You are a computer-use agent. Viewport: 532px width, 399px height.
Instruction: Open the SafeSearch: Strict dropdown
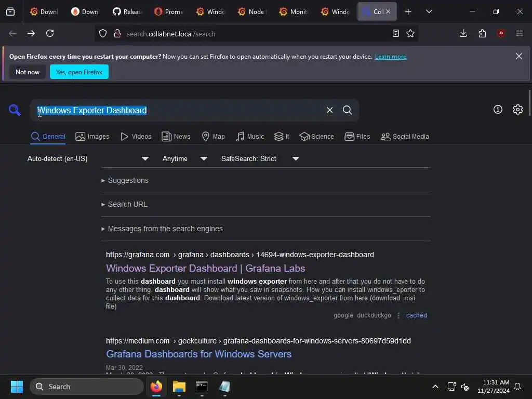click(x=260, y=158)
